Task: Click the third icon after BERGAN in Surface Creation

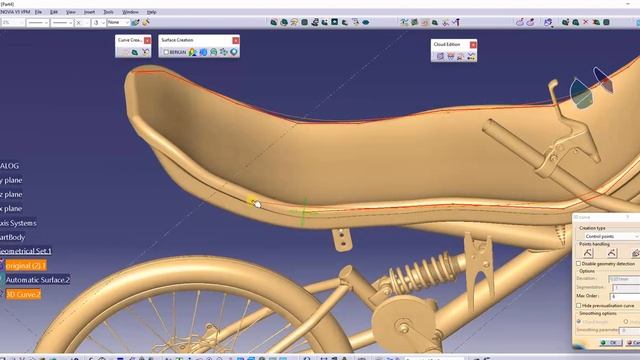Action: click(x=213, y=52)
